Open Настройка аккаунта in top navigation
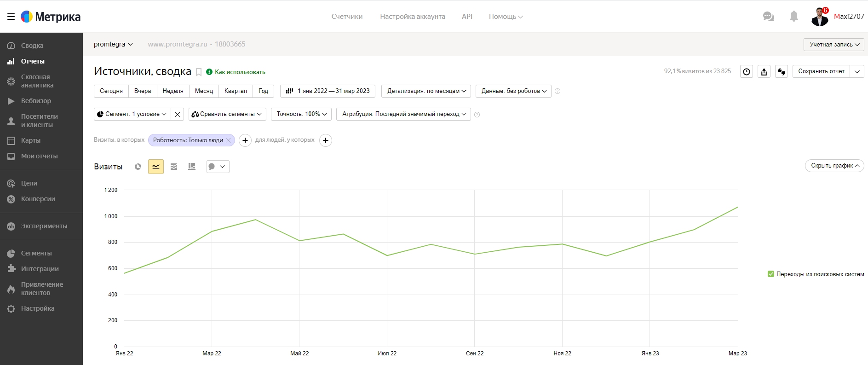 [x=413, y=17]
